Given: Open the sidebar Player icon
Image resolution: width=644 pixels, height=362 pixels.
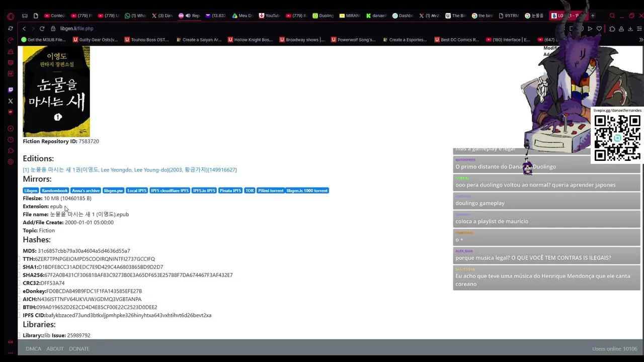Looking at the screenshot, I should (x=11, y=129).
